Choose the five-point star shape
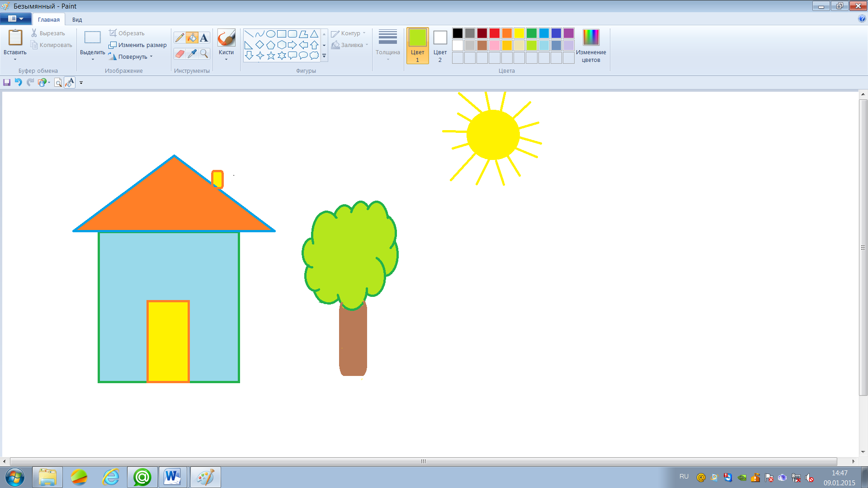Screen dimensions: 868x488 [271, 56]
